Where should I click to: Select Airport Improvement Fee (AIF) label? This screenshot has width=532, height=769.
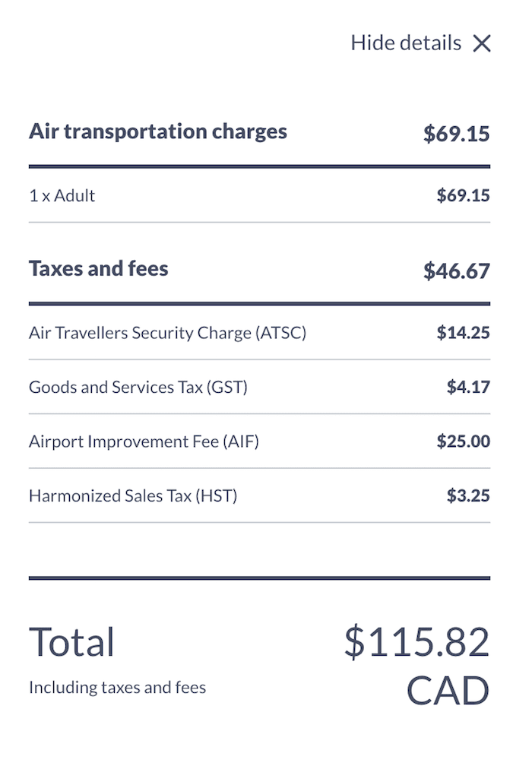point(144,442)
